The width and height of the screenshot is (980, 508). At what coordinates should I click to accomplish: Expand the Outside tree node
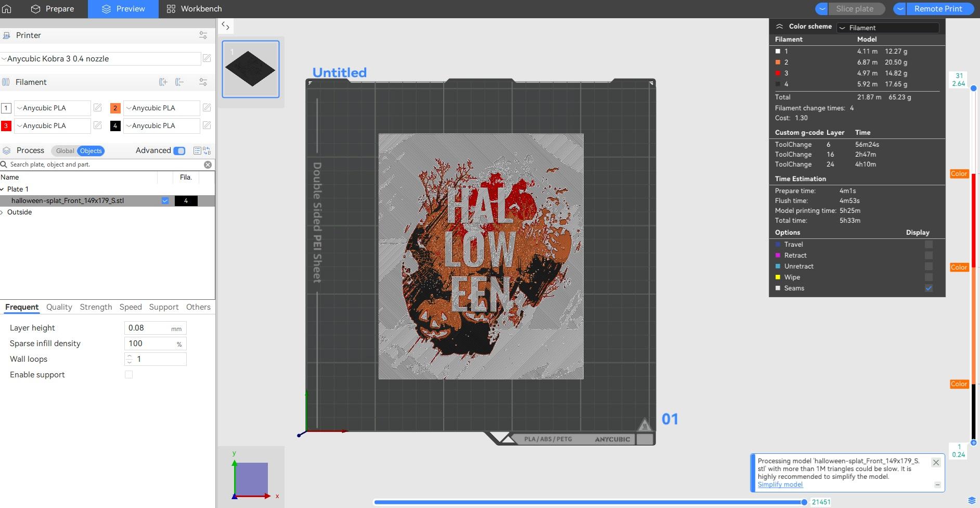(x=3, y=212)
